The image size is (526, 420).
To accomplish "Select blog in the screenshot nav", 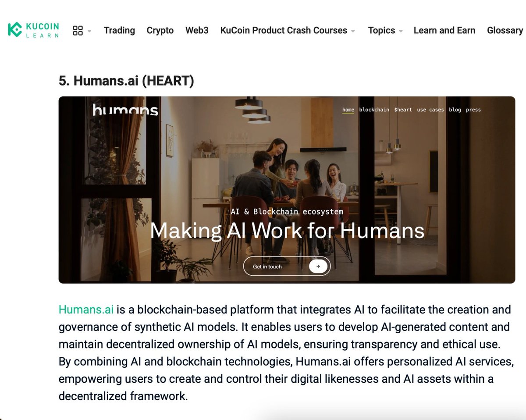I will pyautogui.click(x=455, y=110).
